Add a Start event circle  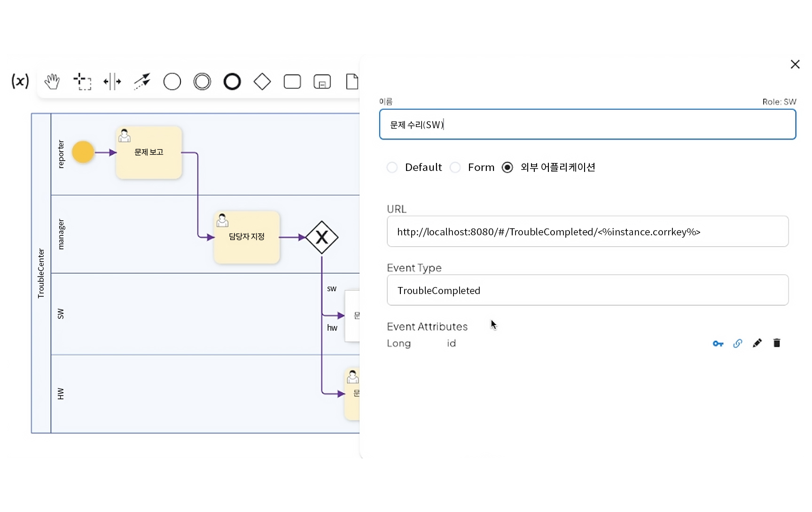pyautogui.click(x=172, y=82)
